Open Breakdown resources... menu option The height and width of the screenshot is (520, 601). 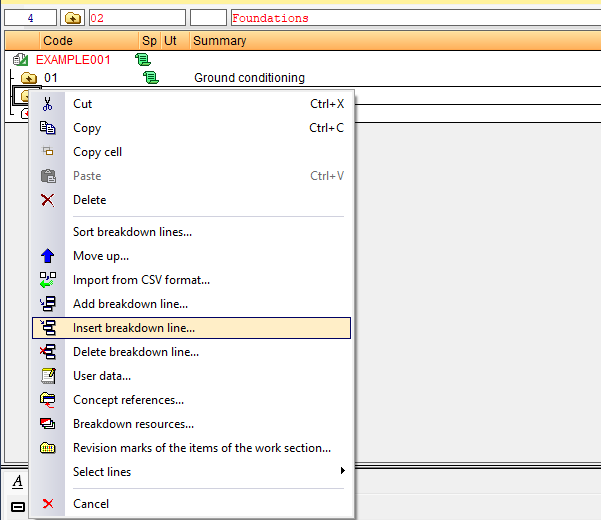click(192, 424)
